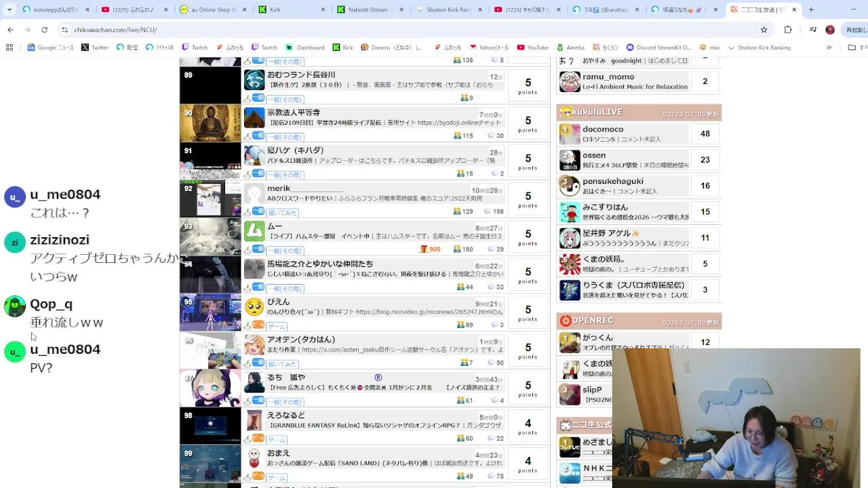
Task: Open アオテン(タカはん) channel avatar
Action: 254,345
